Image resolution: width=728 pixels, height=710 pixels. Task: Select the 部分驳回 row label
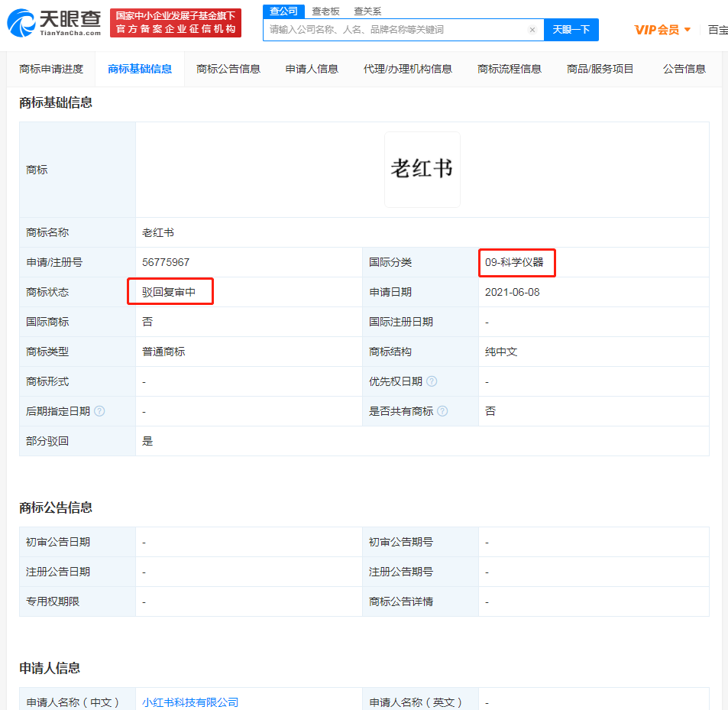click(x=47, y=441)
